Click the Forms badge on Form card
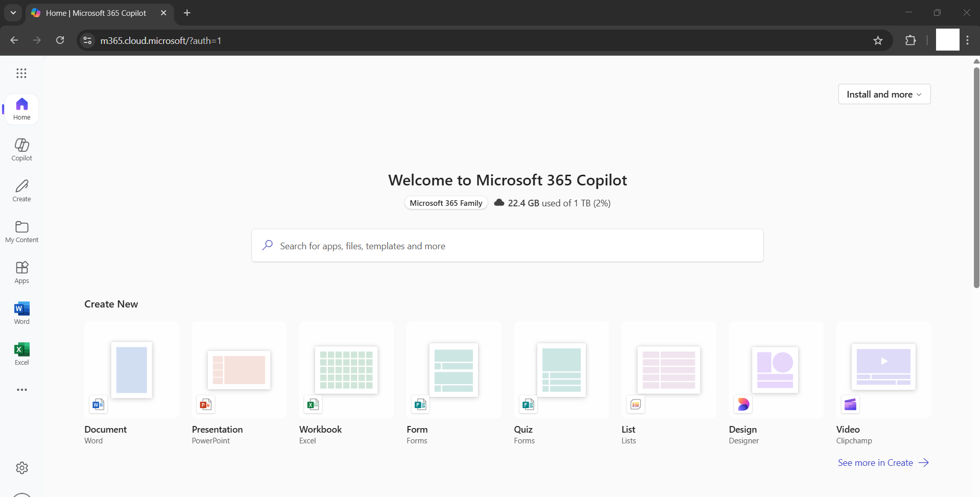The image size is (980, 497). [x=420, y=405]
